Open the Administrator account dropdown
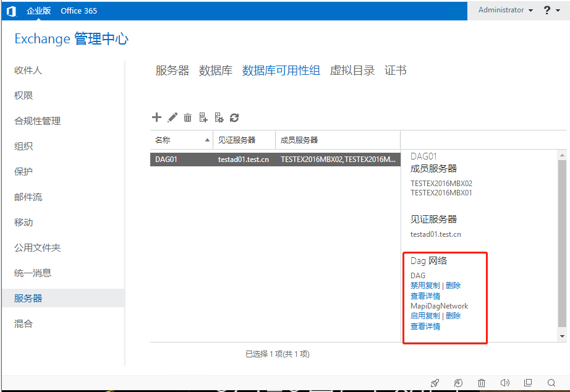 pos(506,10)
